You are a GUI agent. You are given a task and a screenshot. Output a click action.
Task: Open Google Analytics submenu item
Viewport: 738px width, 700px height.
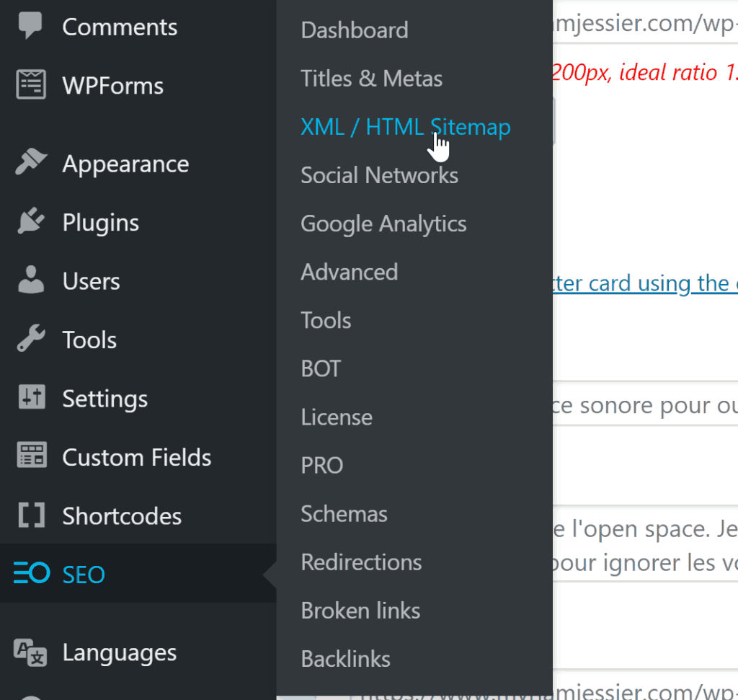pyautogui.click(x=383, y=224)
